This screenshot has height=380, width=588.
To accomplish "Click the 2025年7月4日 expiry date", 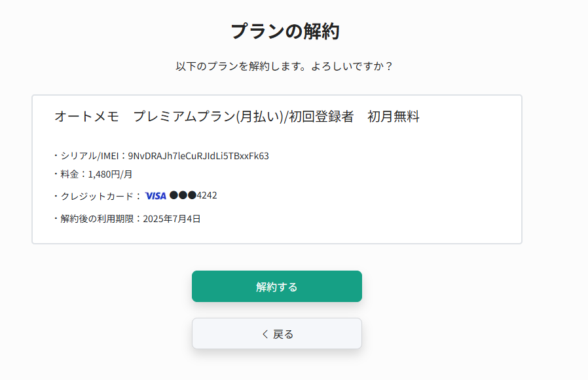I will coord(172,219).
